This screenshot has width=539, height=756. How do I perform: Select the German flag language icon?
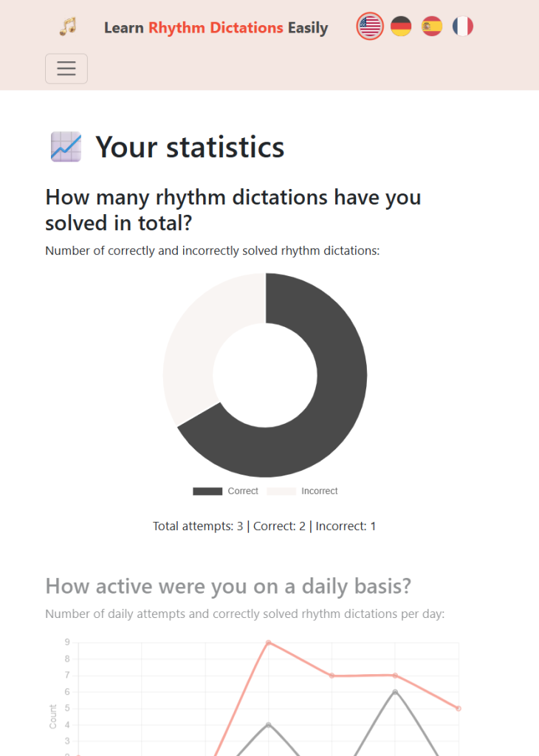point(401,27)
